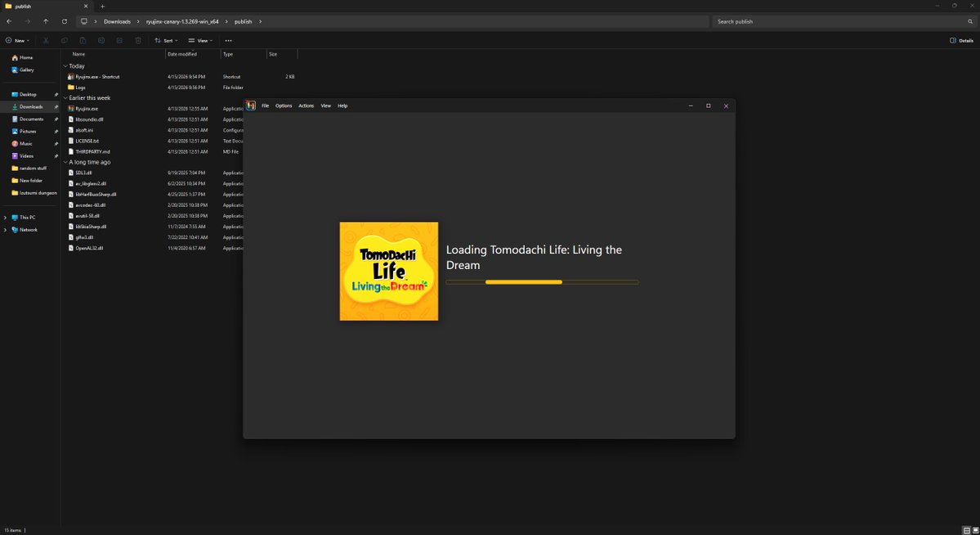The height and width of the screenshot is (535, 980).
Task: Unpin Desktop using its pin icon
Action: (56, 95)
